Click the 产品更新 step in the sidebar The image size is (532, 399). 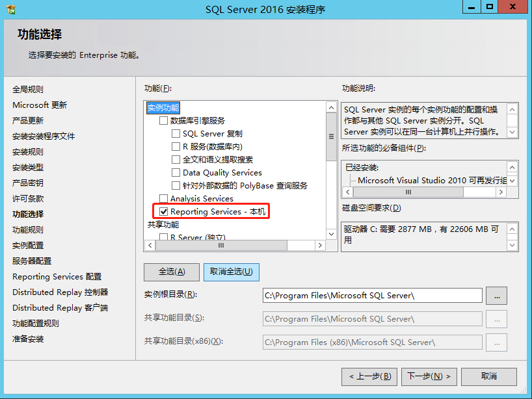point(28,121)
